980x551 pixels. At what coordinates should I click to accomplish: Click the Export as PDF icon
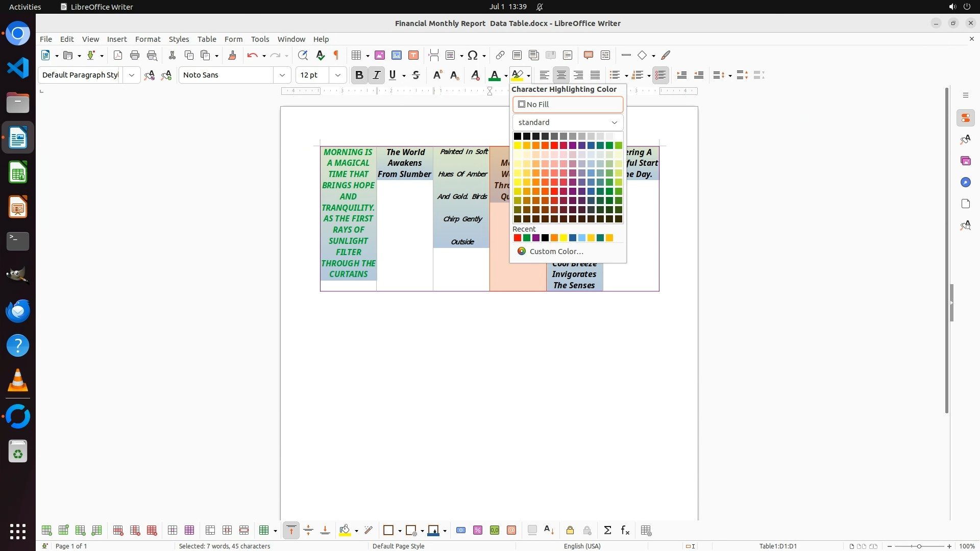point(118,55)
